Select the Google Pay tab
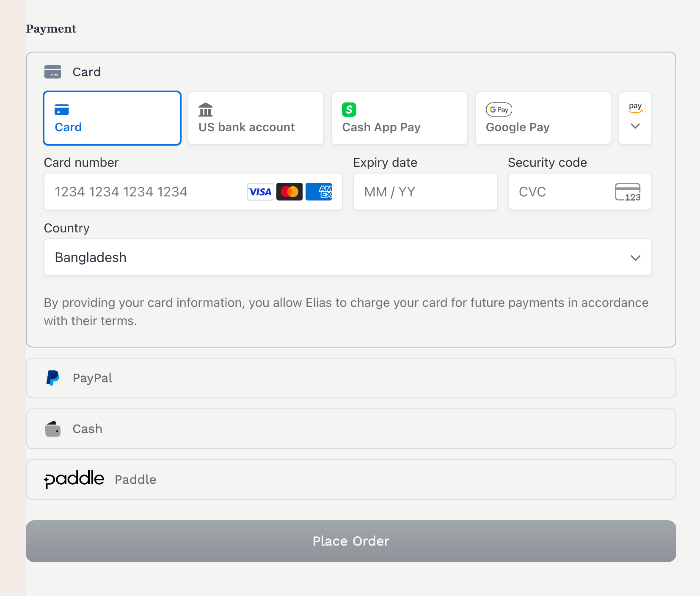 tap(543, 118)
